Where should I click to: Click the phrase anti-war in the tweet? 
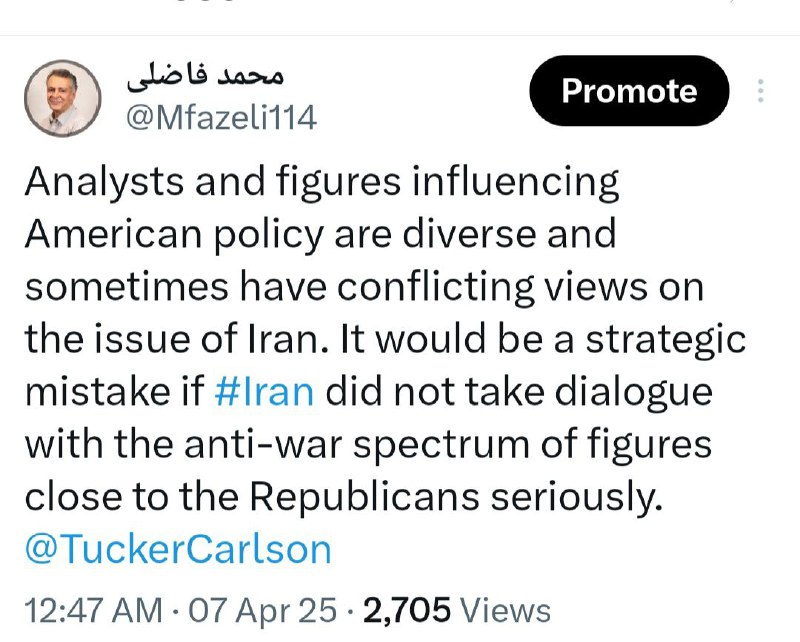pyautogui.click(x=262, y=443)
